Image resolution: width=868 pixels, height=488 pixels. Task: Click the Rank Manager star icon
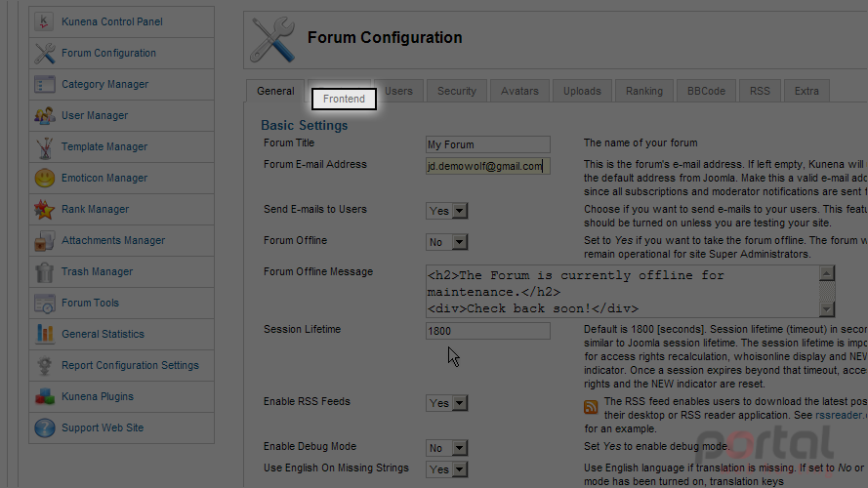(44, 209)
